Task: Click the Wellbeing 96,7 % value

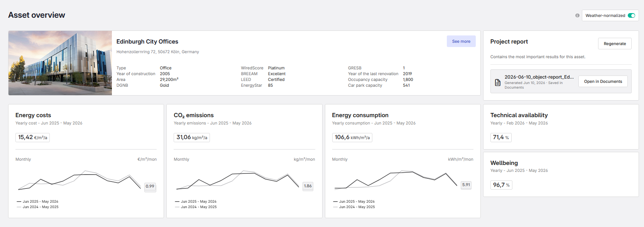Action: (501, 185)
